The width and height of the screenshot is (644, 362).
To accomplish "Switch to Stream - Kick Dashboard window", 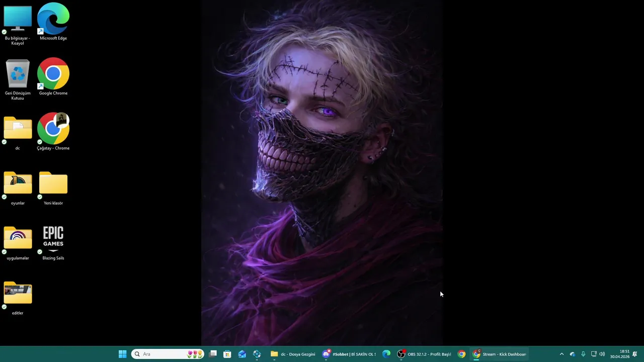I will tap(500, 354).
